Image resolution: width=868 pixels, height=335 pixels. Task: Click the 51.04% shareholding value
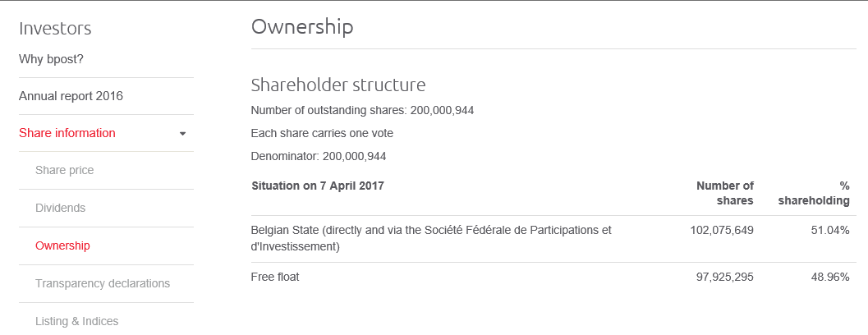829,230
